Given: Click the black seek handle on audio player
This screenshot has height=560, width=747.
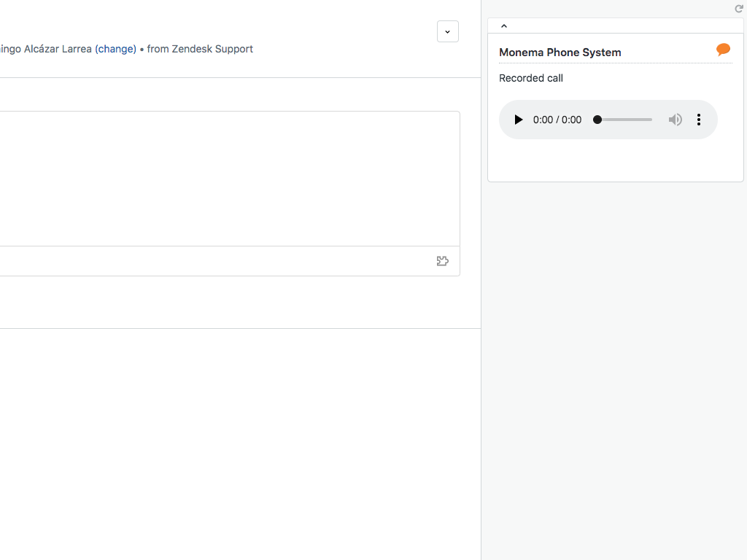Looking at the screenshot, I should pyautogui.click(x=597, y=120).
